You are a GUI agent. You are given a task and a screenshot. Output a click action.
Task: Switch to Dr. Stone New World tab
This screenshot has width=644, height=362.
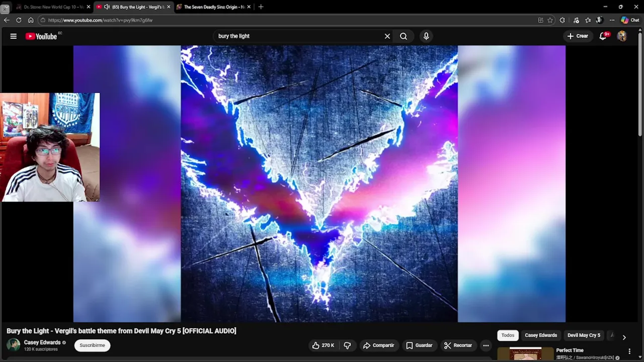(x=53, y=7)
